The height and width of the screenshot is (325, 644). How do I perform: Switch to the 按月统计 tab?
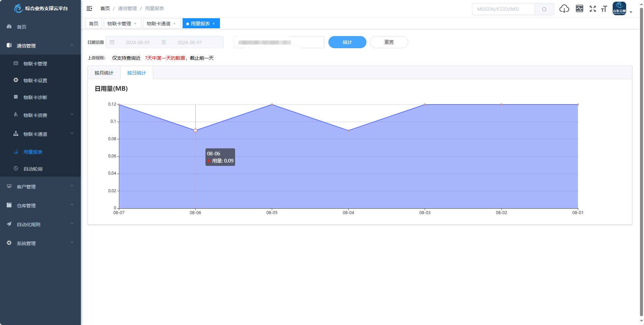(104, 73)
